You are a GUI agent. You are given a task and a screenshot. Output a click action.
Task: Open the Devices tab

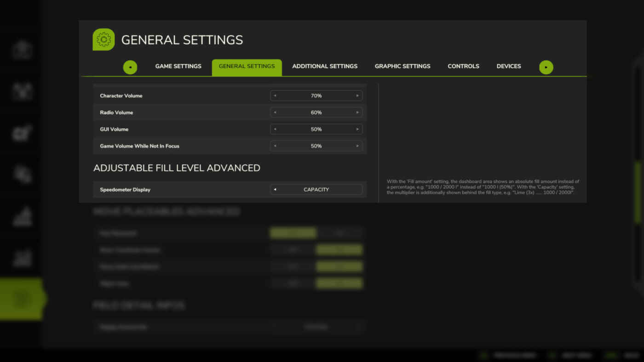509,66
